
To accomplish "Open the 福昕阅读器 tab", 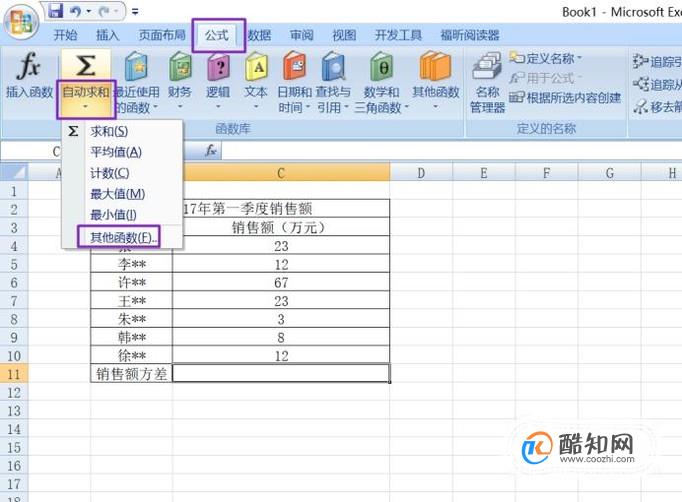I will point(470,35).
